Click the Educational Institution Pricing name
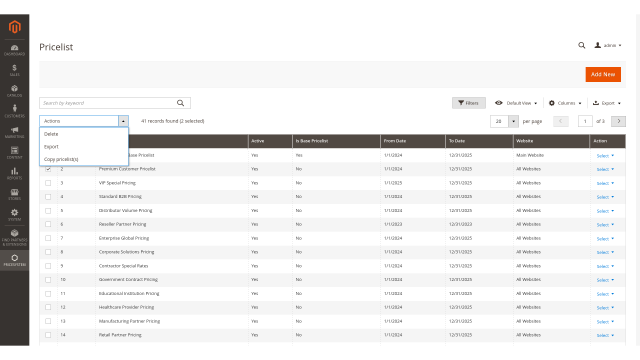Image resolution: width=640 pixels, height=360 pixels. (x=129, y=293)
